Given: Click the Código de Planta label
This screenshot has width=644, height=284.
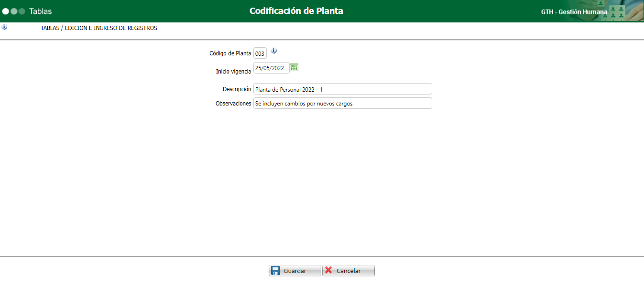Looking at the screenshot, I should 230,53.
